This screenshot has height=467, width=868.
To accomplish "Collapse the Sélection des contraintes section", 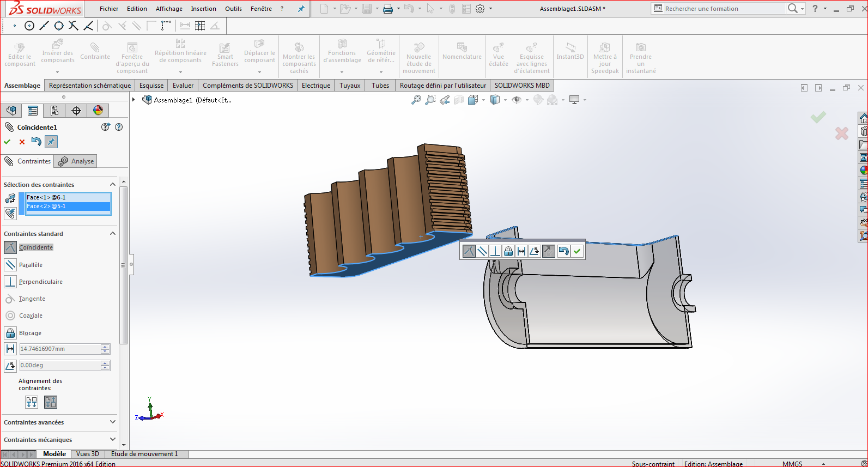I will 113,185.
